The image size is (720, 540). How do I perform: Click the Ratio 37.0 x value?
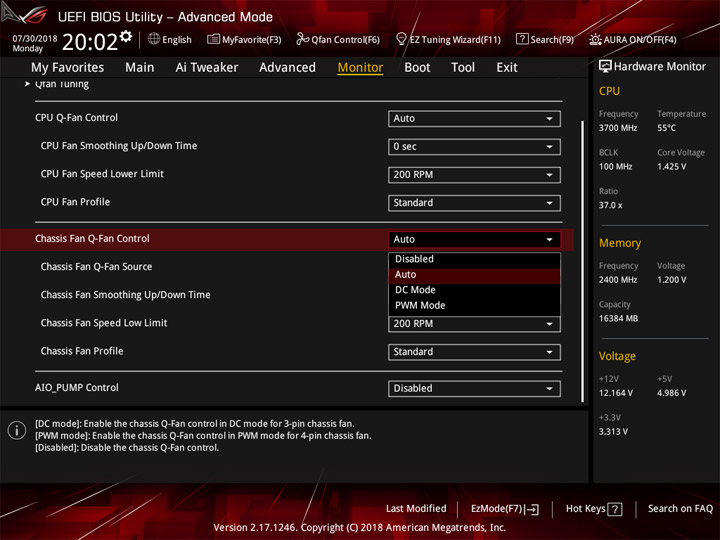(611, 205)
